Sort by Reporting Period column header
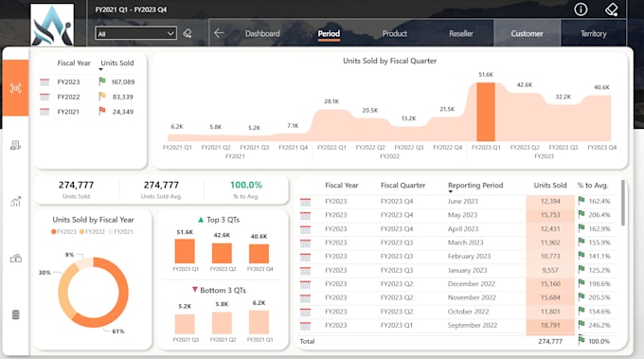Screen dimensions: 644x359 475,186
